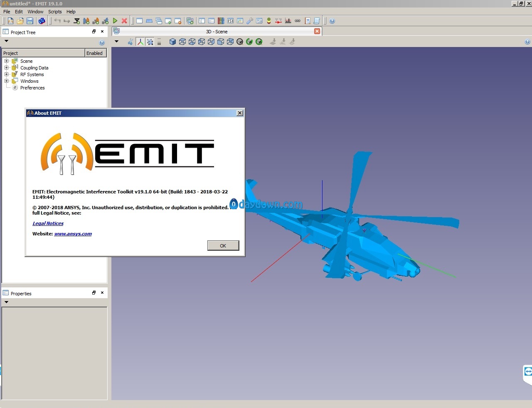The image size is (532, 408).
Task: Click the window icon with red minus
Action: (178, 21)
